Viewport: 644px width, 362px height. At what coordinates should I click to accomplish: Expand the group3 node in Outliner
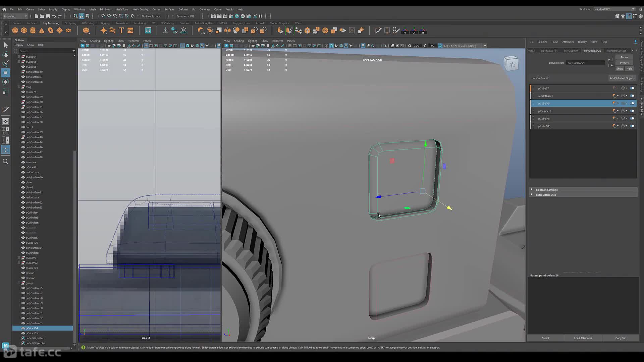tap(19, 283)
